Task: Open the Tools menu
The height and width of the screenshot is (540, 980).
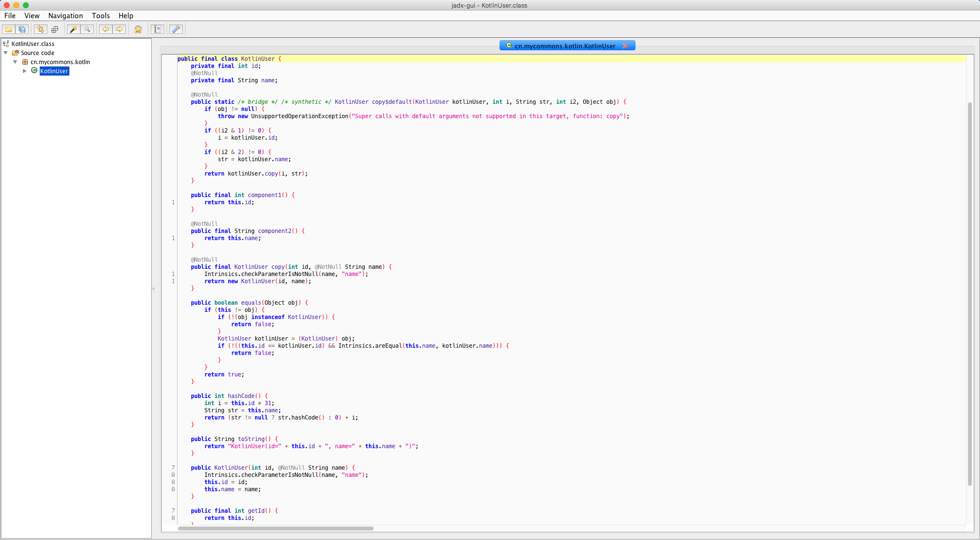Action: pos(100,16)
